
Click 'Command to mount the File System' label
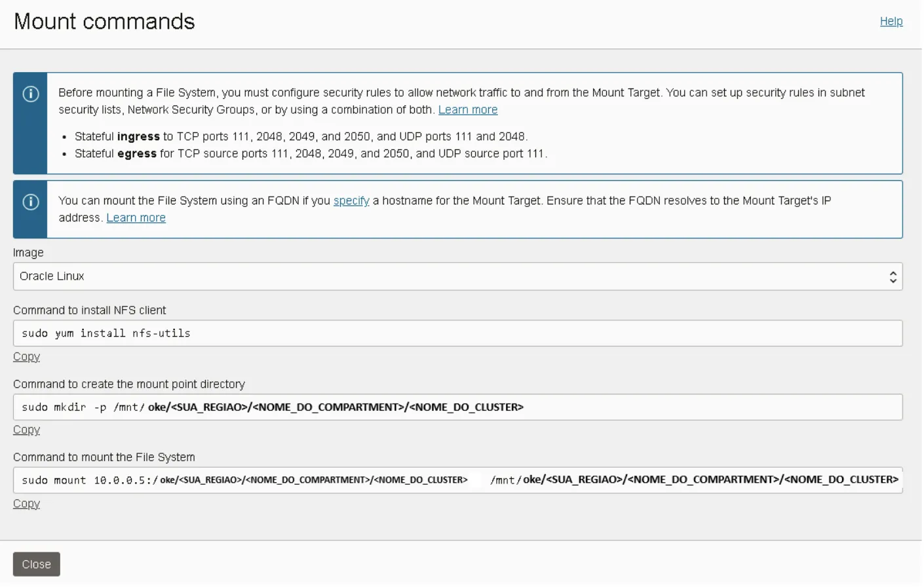pyautogui.click(x=104, y=457)
